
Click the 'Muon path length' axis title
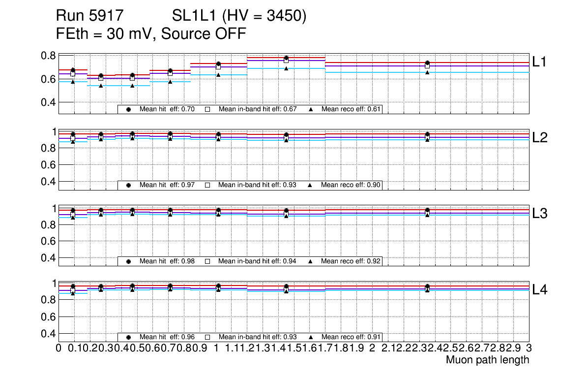click(487, 360)
